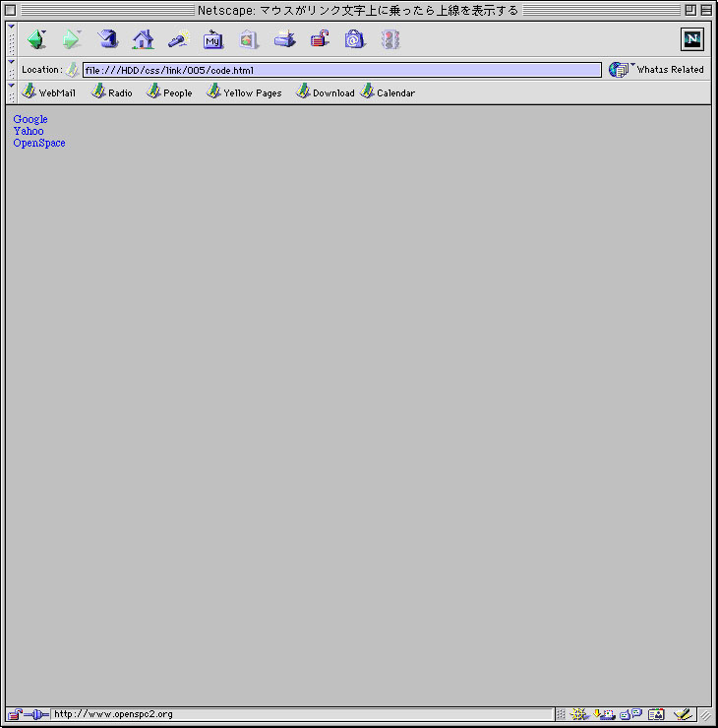Screen dimensions: 718x728
Task: Follow the OpenSpace link
Action: pyautogui.click(x=39, y=143)
